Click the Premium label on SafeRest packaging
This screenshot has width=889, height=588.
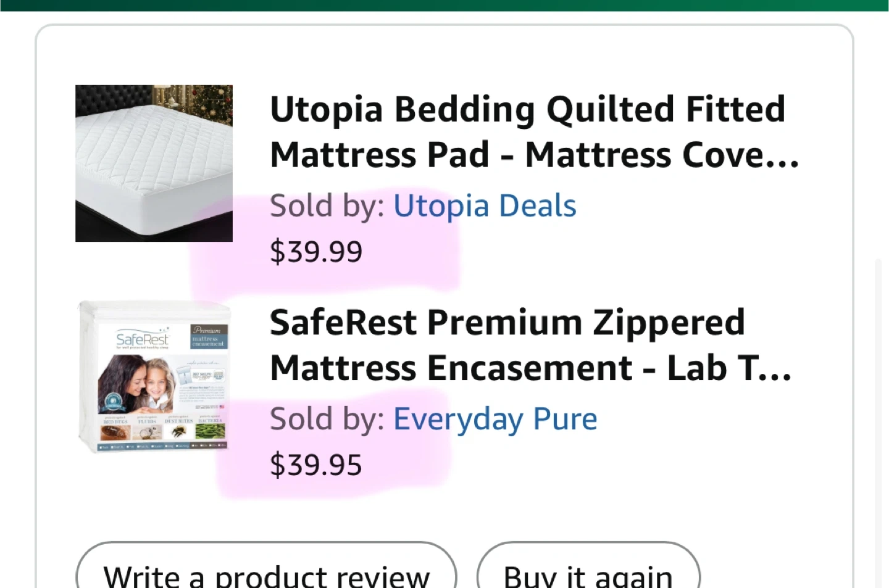209,331
